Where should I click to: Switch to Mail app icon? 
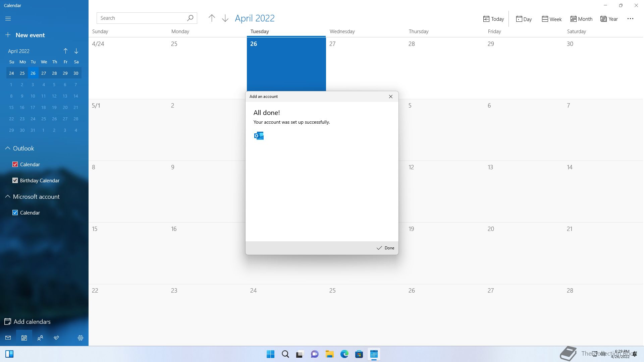point(8,338)
